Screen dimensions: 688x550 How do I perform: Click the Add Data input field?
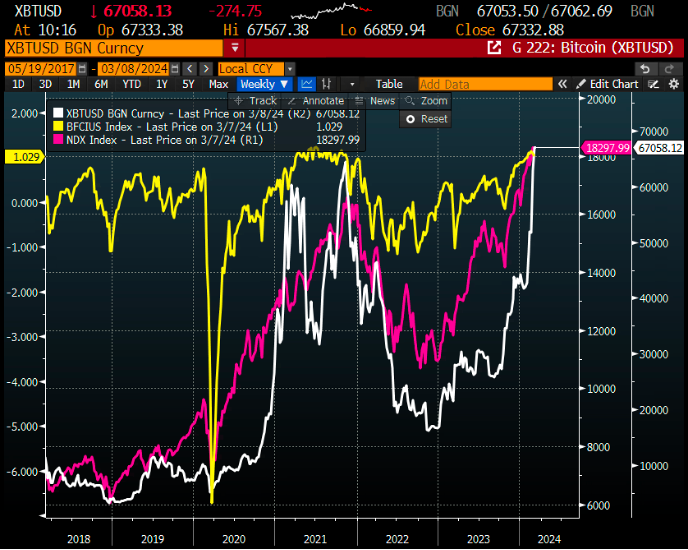[485, 84]
